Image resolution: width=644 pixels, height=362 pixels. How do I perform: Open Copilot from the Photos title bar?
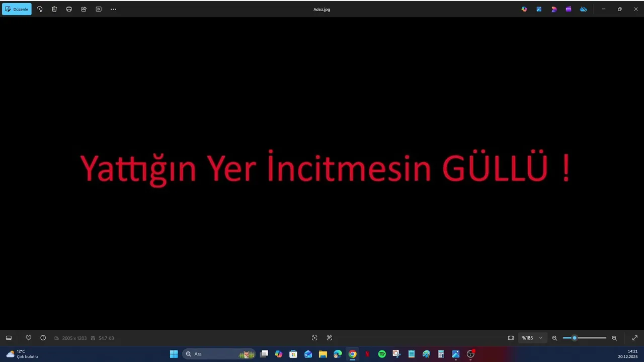524,9
